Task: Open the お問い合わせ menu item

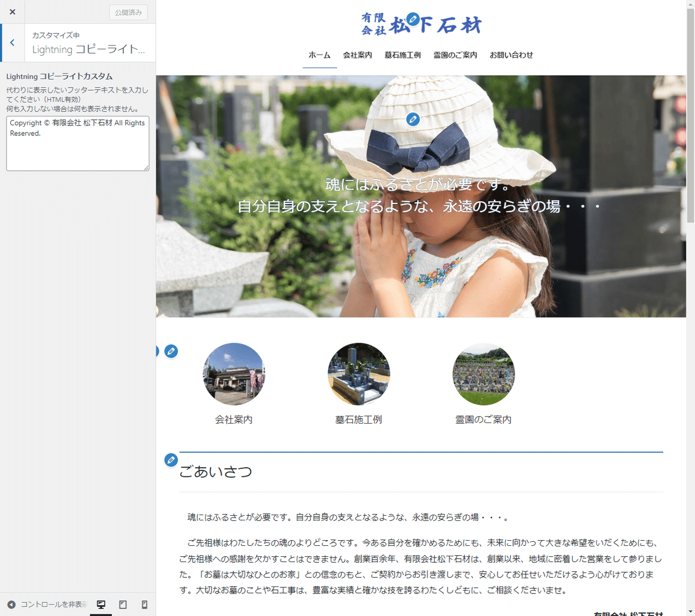Action: click(511, 55)
